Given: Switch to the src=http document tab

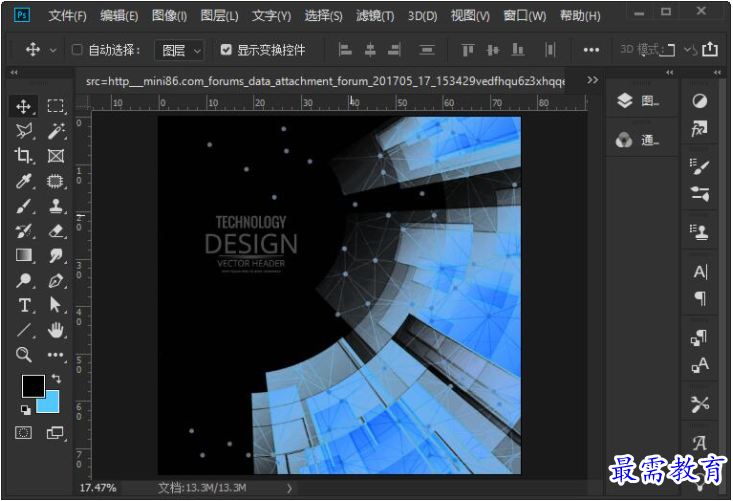Looking at the screenshot, I should pyautogui.click(x=325, y=81).
